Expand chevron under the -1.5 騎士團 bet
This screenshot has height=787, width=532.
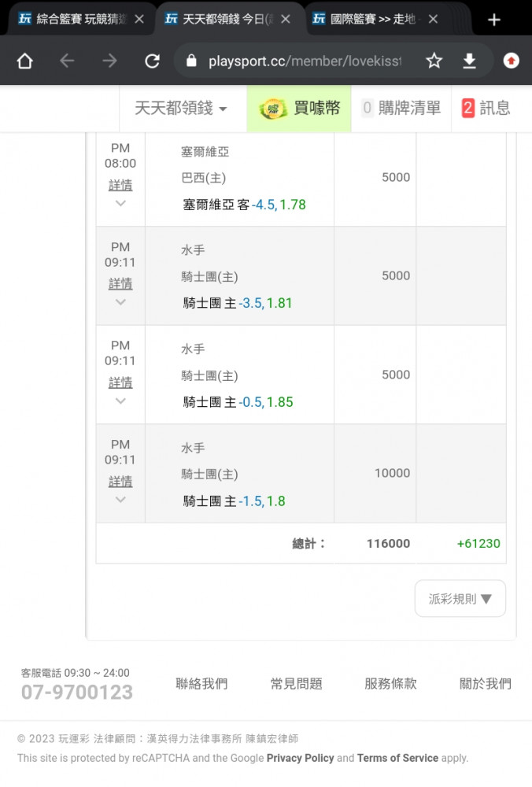pos(120,500)
